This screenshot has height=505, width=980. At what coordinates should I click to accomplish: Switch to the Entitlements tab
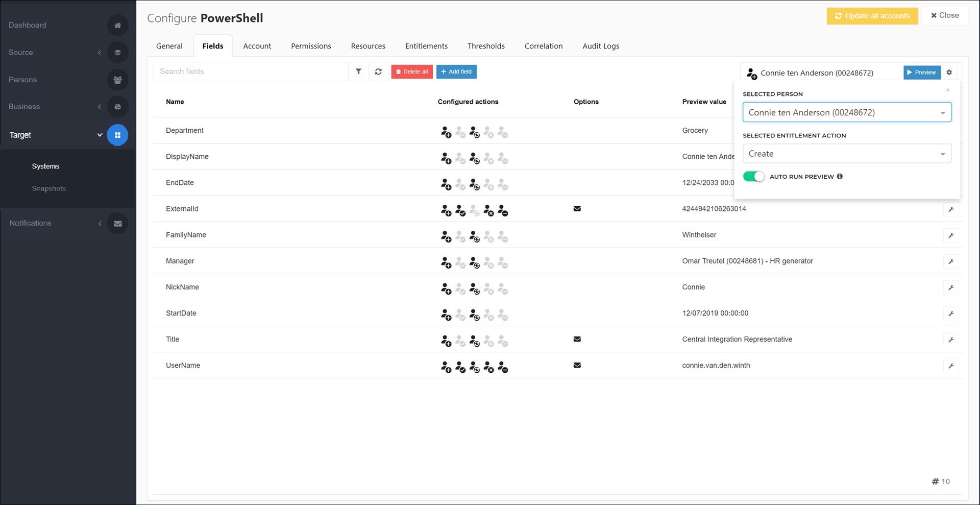(x=426, y=46)
